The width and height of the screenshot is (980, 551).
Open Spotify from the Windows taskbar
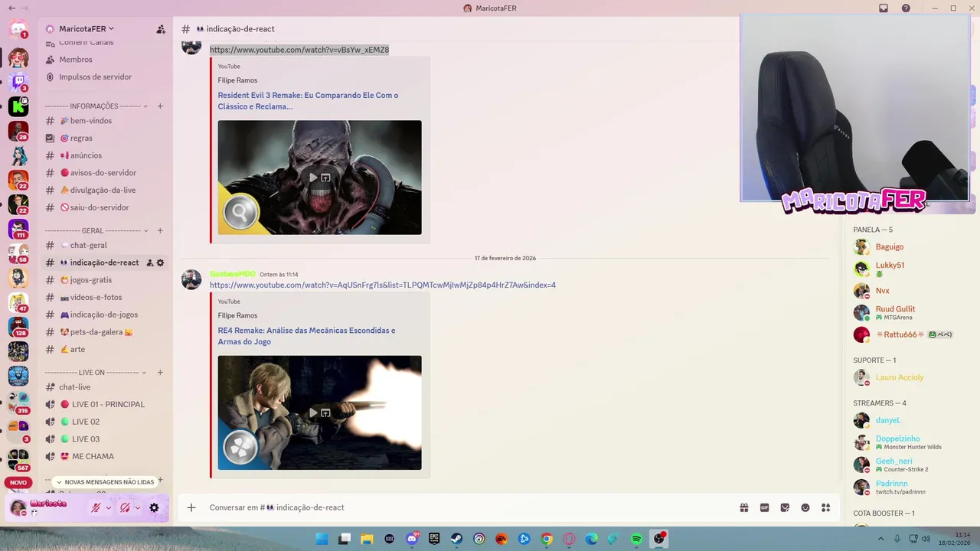[x=636, y=539]
